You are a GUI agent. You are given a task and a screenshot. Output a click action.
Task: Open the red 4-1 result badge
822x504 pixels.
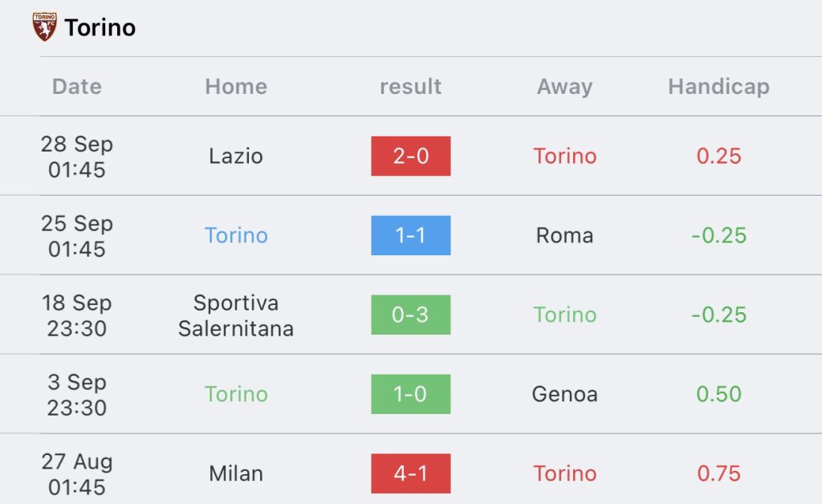pyautogui.click(x=411, y=474)
